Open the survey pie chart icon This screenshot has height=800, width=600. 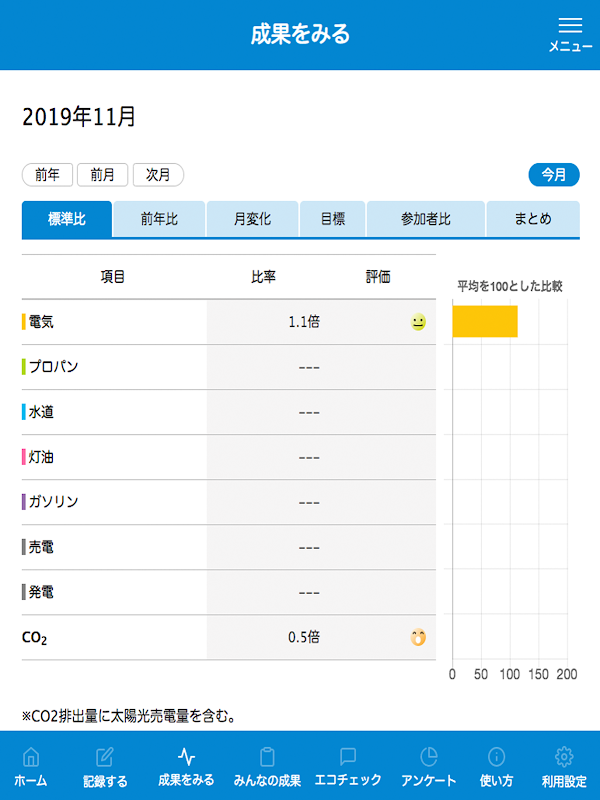[x=428, y=757]
